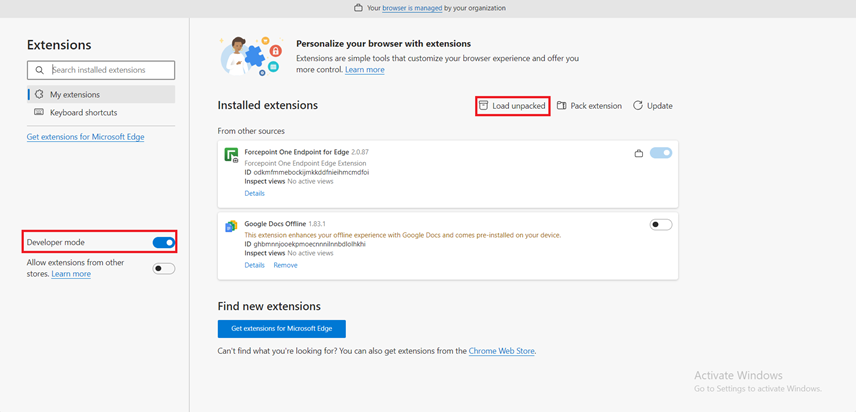Click the briefcase managed icon beside Forcepoint
Image resolution: width=856 pixels, height=412 pixels.
639,153
